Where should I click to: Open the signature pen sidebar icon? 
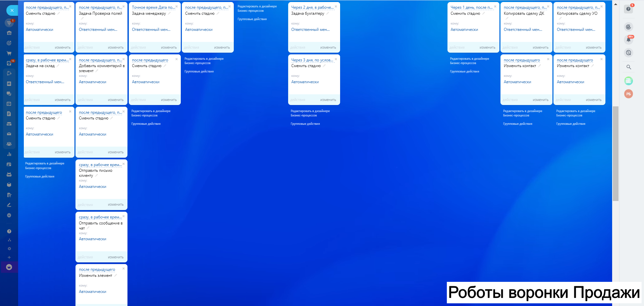[x=9, y=205]
